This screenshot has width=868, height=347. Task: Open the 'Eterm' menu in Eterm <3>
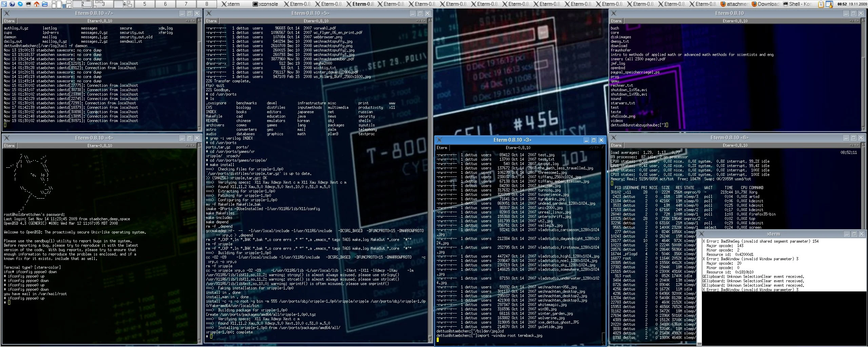click(442, 148)
